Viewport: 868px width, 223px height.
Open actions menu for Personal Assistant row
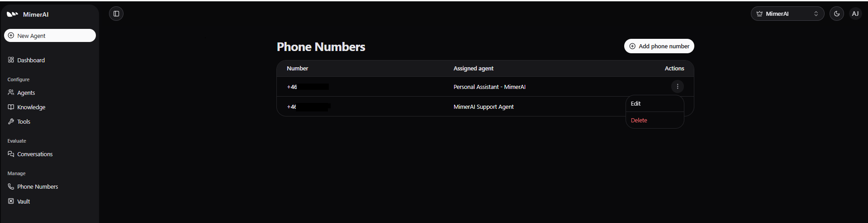click(x=677, y=87)
